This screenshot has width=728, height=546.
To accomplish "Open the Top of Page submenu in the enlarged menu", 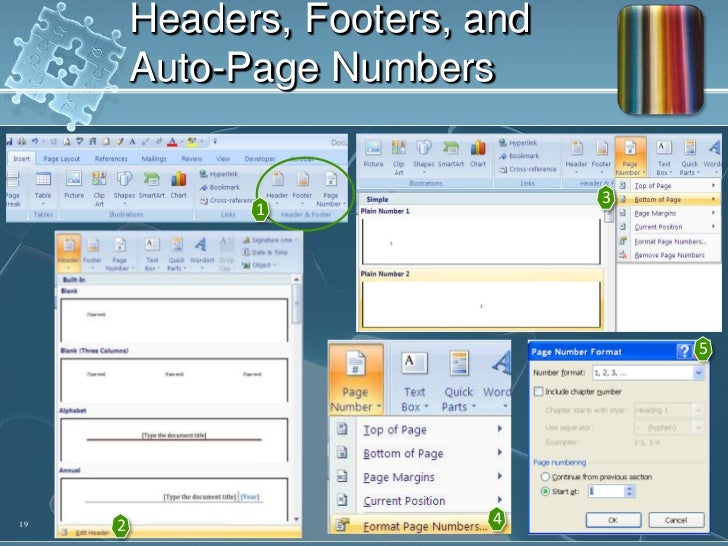I will click(420, 430).
